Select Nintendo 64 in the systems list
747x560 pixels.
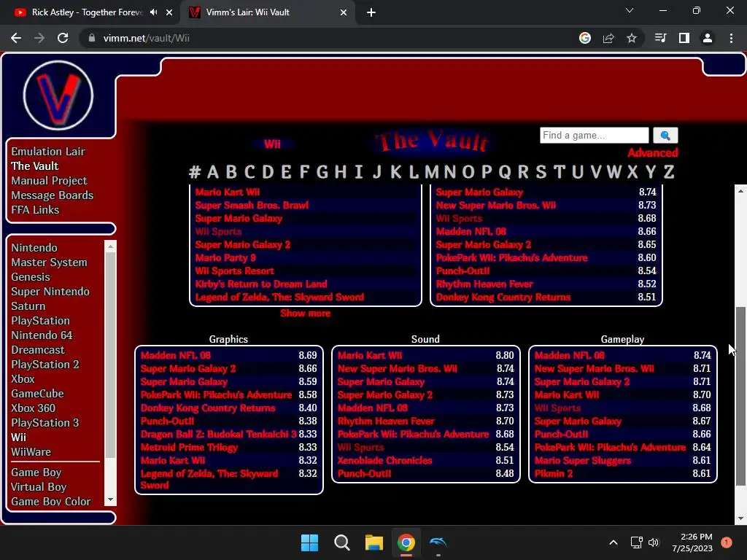click(x=42, y=335)
